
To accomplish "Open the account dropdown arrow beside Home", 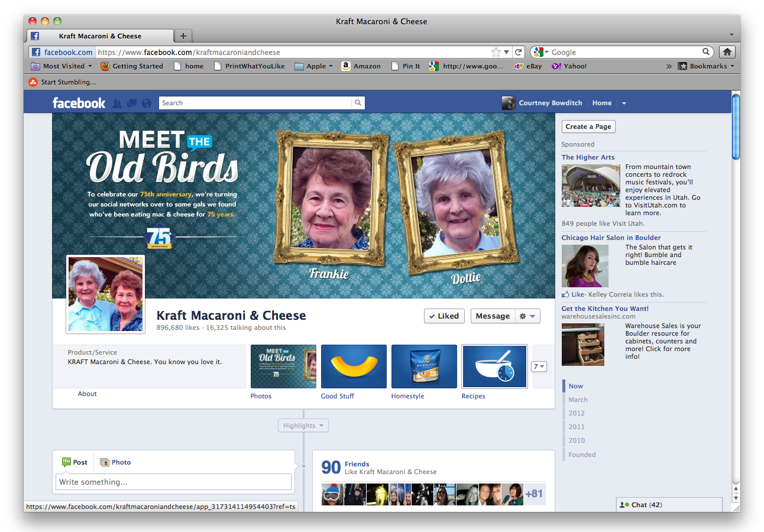I will pyautogui.click(x=624, y=103).
